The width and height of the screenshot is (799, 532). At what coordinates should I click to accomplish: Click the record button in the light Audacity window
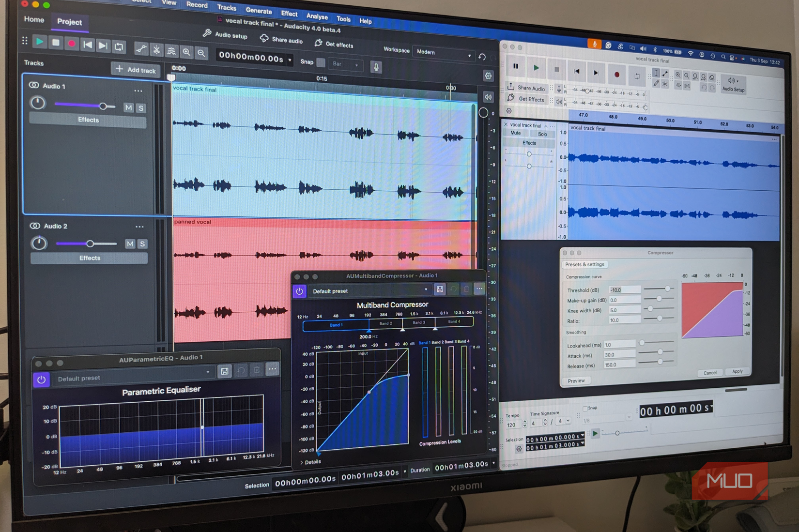pyautogui.click(x=616, y=75)
